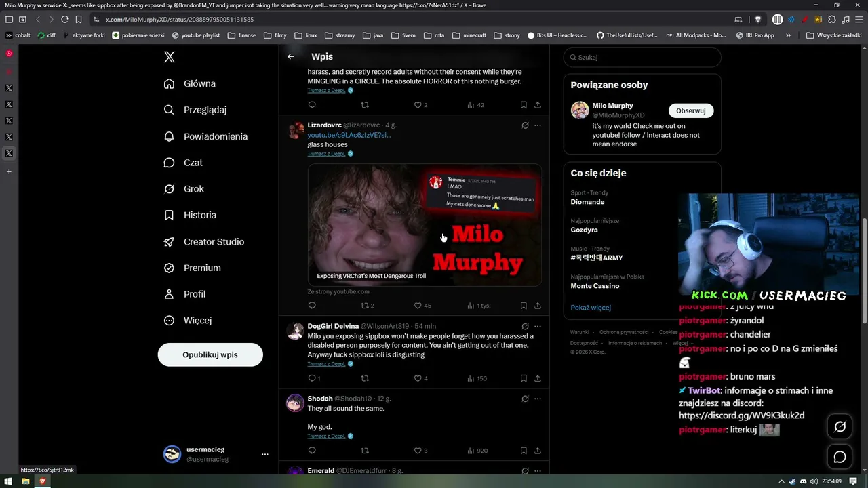This screenshot has height=488, width=868.
Task: Open the X logo home link
Action: coord(170,57)
